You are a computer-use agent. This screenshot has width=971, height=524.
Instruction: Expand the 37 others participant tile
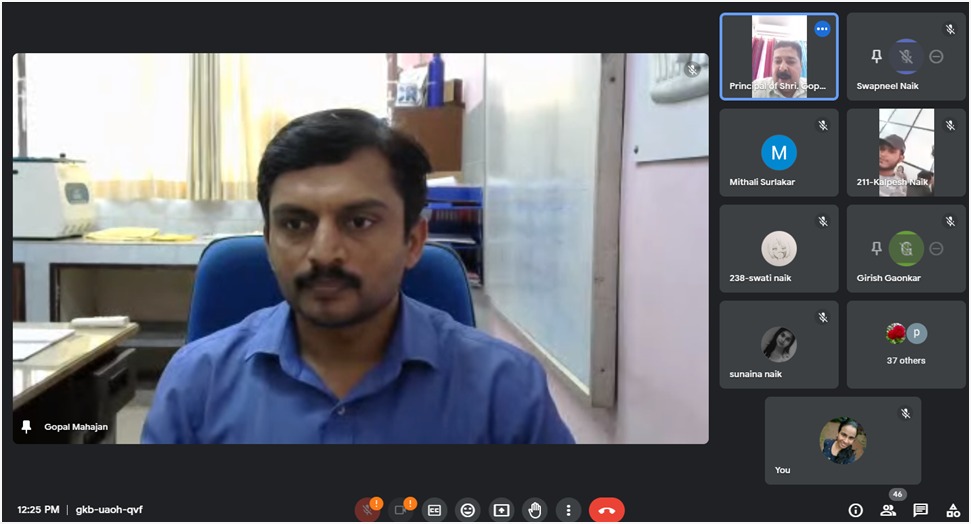[x=906, y=345]
